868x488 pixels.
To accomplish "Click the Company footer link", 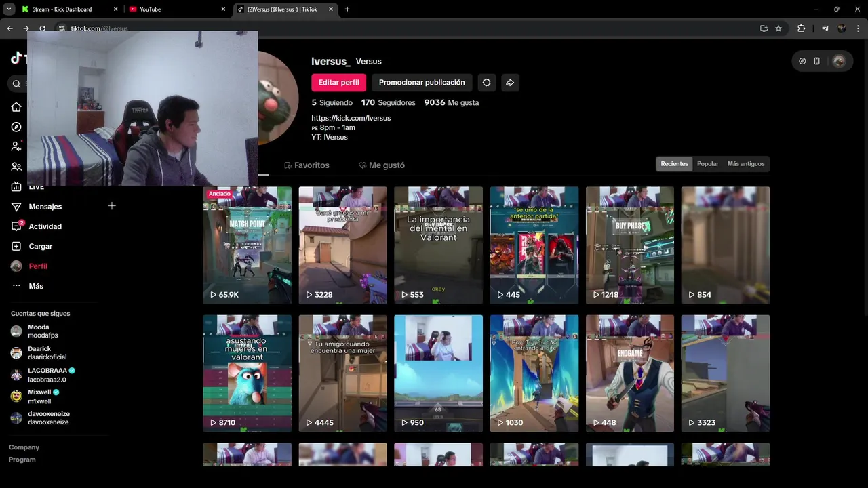I will tap(24, 447).
